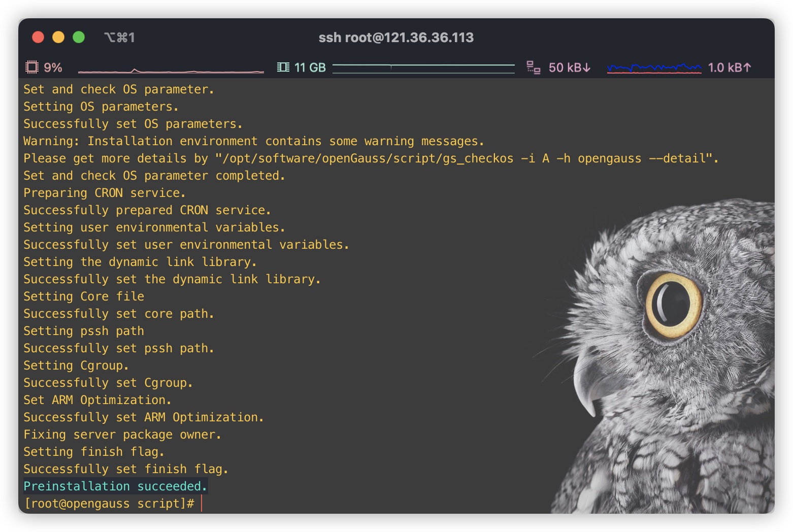793x532 pixels.
Task: Click 'Setting user environmental variables.' line
Action: tap(154, 227)
